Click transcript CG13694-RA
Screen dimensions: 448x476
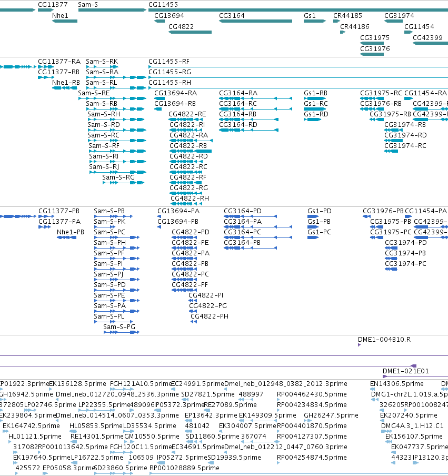point(175,93)
